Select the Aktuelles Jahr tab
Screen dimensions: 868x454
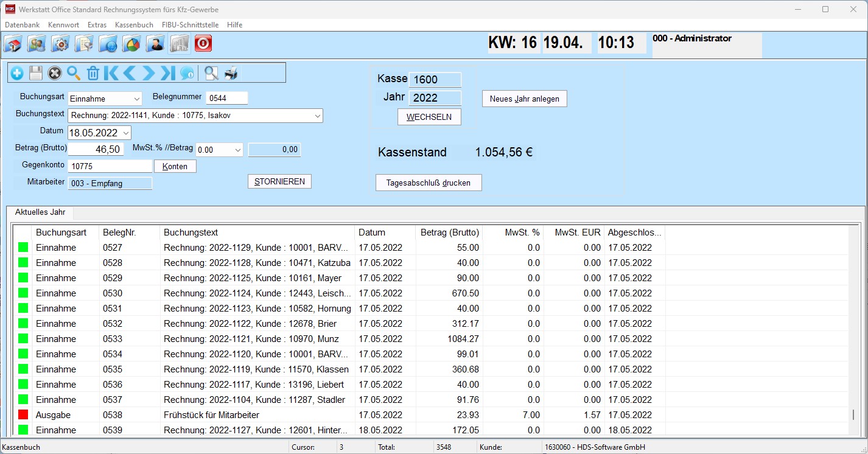click(40, 212)
